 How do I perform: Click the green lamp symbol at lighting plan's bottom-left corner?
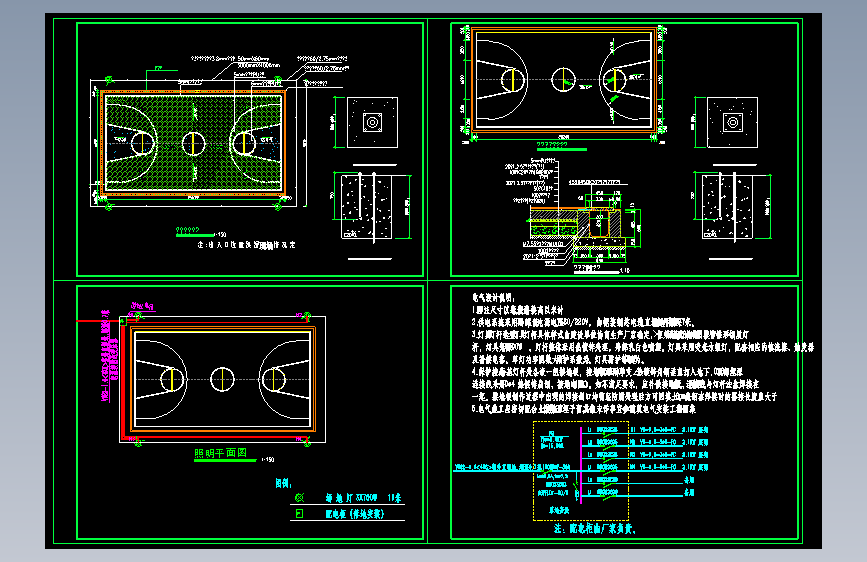tap(138, 442)
